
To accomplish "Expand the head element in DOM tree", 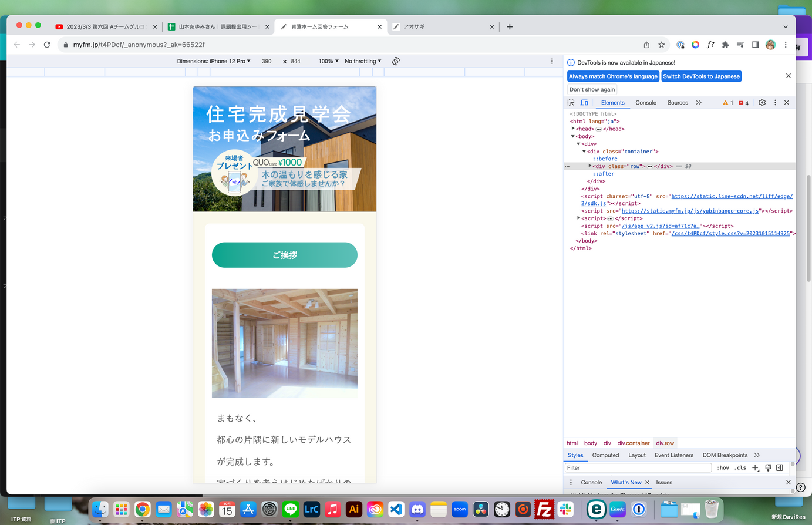I will 573,129.
